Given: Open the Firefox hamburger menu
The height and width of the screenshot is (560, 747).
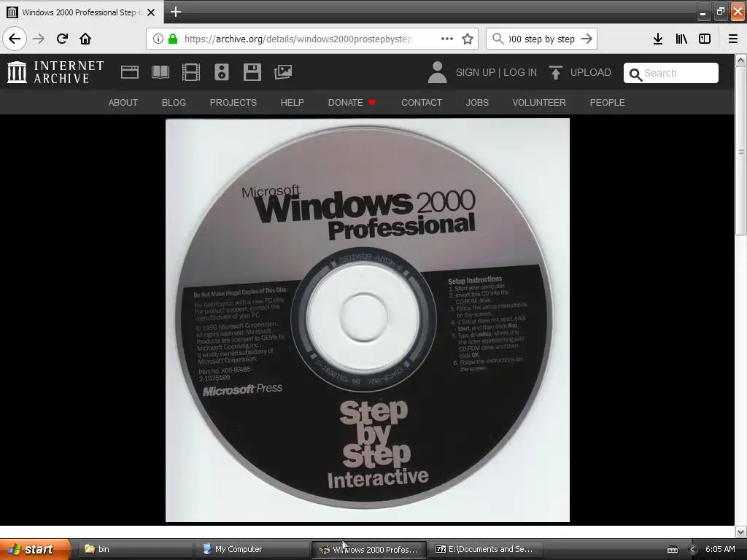Looking at the screenshot, I should point(733,39).
